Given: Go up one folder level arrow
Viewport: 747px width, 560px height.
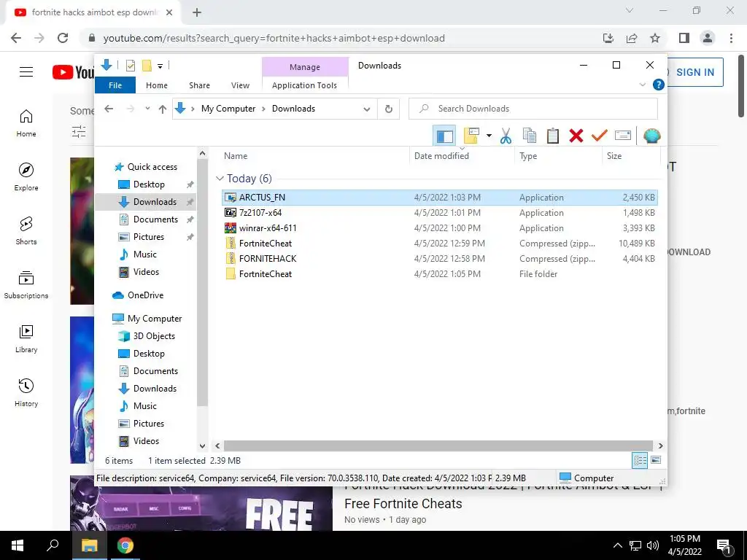Looking at the screenshot, I should (163, 109).
